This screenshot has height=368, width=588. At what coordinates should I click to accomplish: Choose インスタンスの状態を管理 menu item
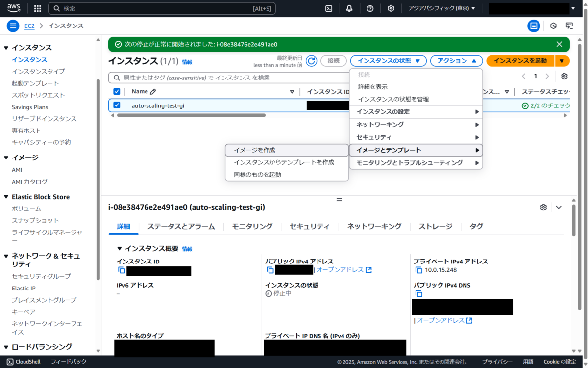tap(416, 99)
